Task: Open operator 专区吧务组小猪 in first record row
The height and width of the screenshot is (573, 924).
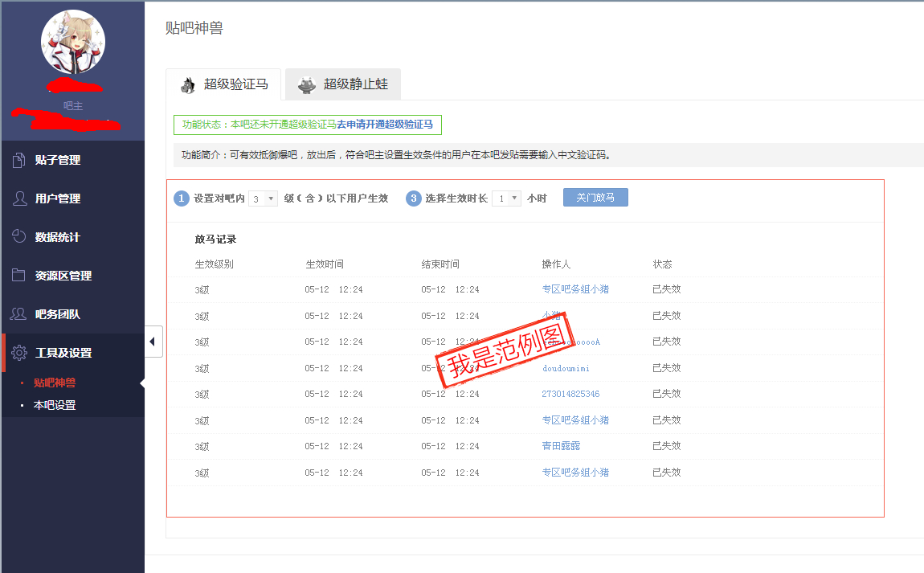Action: point(575,289)
